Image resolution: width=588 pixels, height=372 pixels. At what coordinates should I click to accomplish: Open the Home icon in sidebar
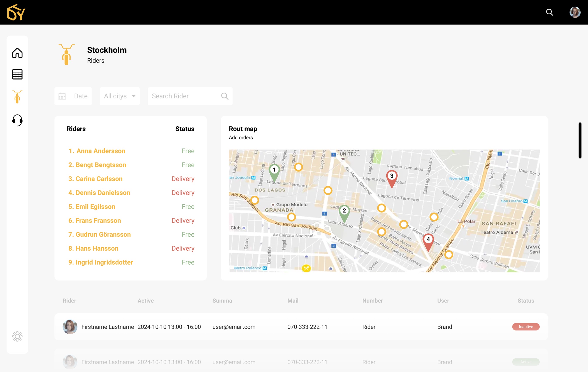[x=17, y=53]
